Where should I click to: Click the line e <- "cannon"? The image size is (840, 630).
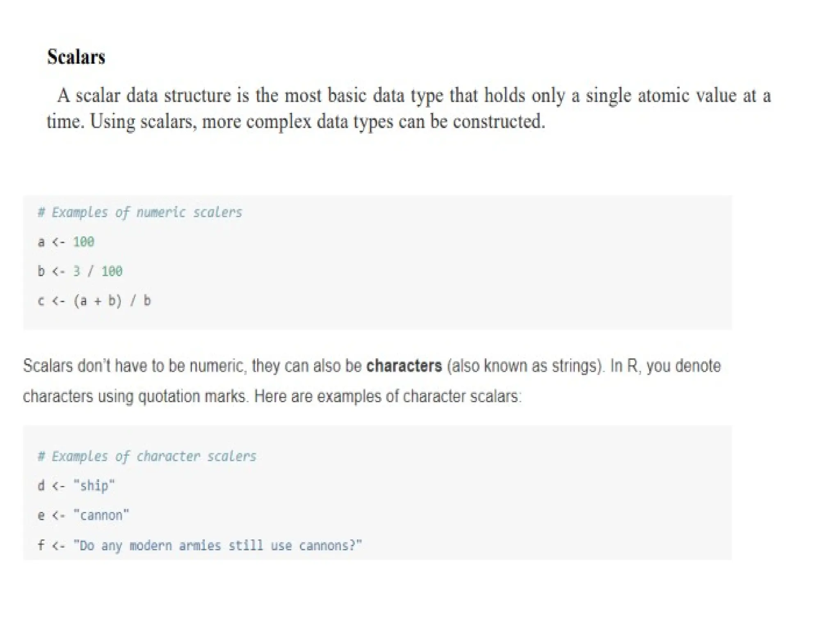[83, 515]
